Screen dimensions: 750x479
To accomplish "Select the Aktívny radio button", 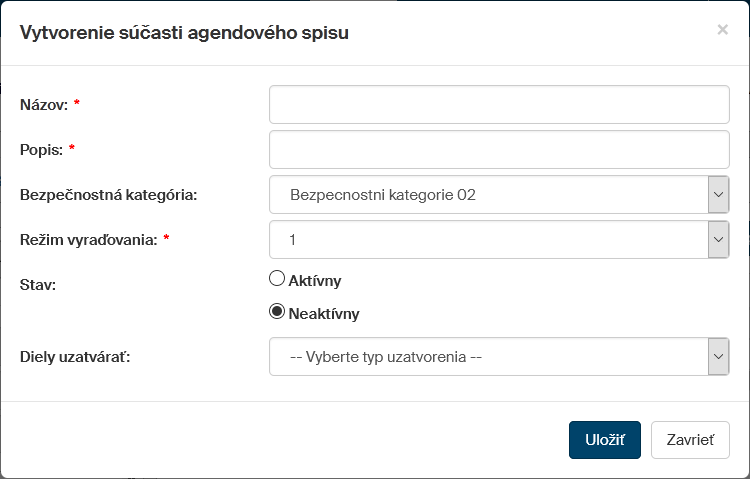I will [278, 280].
